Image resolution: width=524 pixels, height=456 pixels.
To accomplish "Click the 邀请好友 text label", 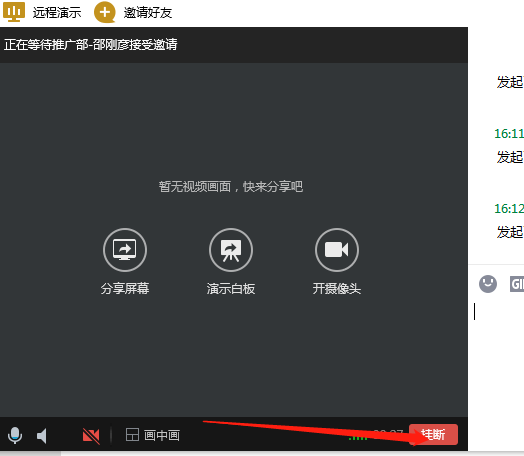I will pyautogui.click(x=148, y=13).
